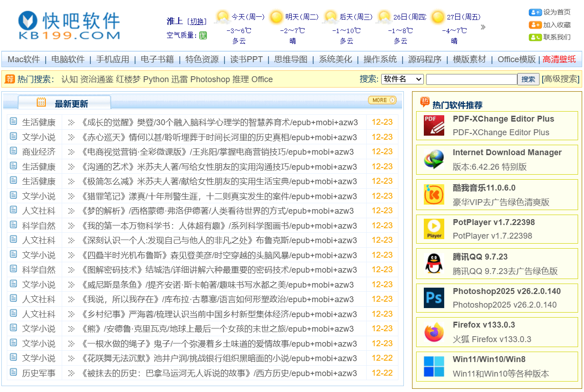This screenshot has width=584, height=392.
Task: Click the set-as-homepage icon (设为首页)
Action: (x=535, y=12)
